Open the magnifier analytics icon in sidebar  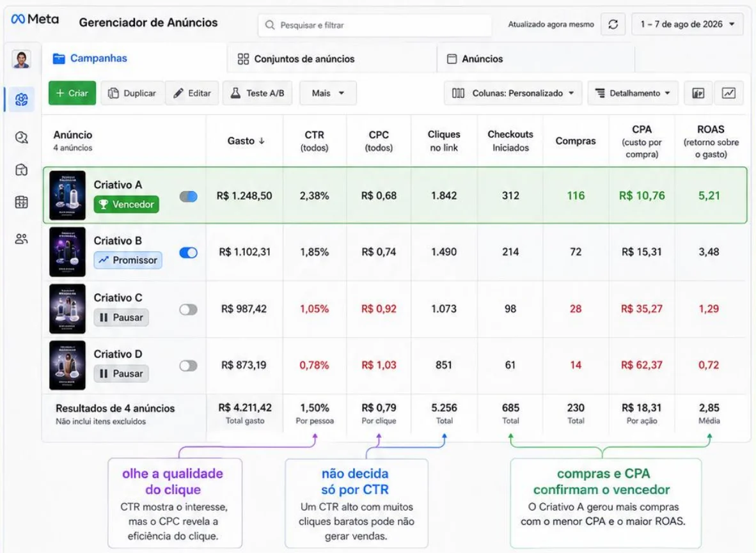tap(21, 138)
